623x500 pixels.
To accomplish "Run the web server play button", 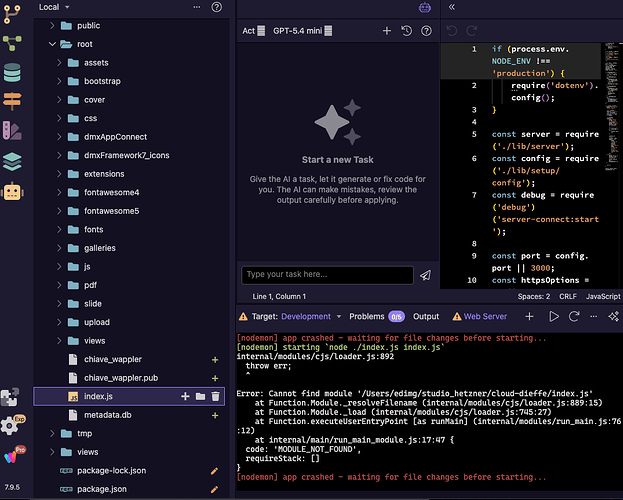I will 554,316.
